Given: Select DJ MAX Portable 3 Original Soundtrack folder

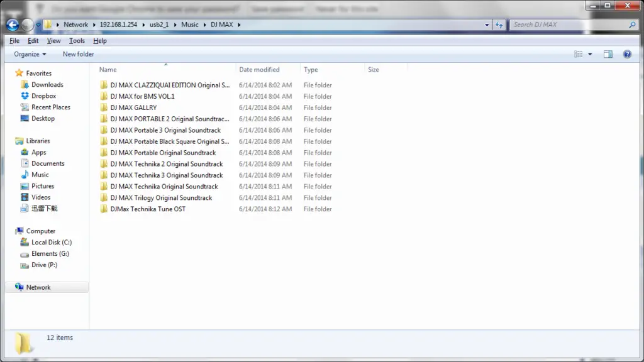Looking at the screenshot, I should [165, 130].
